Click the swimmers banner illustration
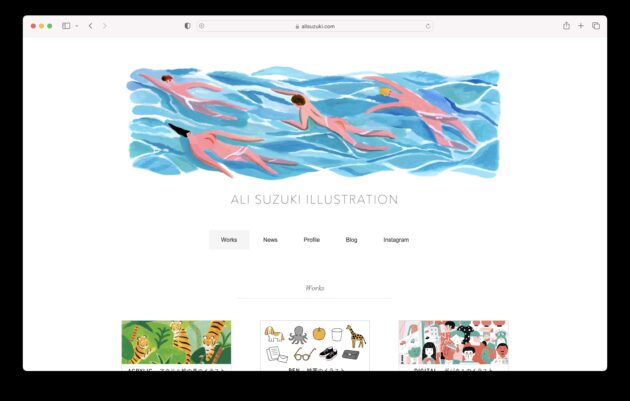 (314, 122)
